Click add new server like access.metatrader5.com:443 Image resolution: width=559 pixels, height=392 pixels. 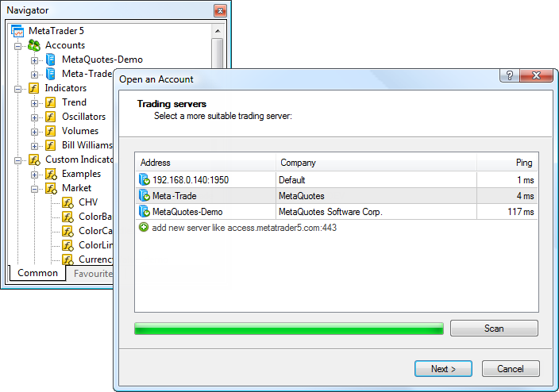245,228
